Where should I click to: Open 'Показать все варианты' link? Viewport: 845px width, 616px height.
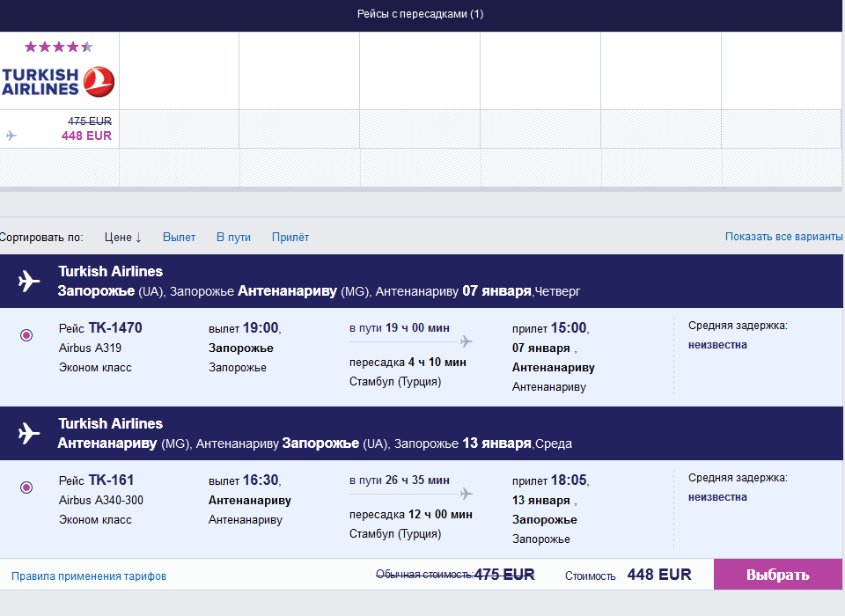coord(783,238)
